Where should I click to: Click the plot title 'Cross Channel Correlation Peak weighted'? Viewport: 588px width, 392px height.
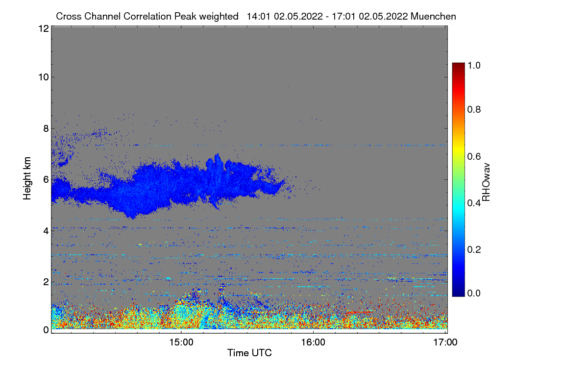(x=147, y=17)
